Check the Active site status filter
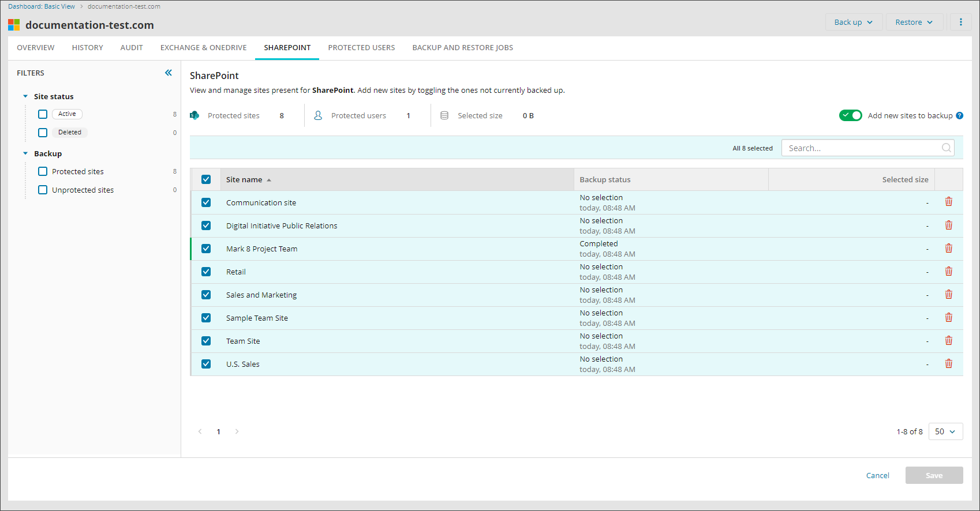The width and height of the screenshot is (980, 511). [43, 114]
